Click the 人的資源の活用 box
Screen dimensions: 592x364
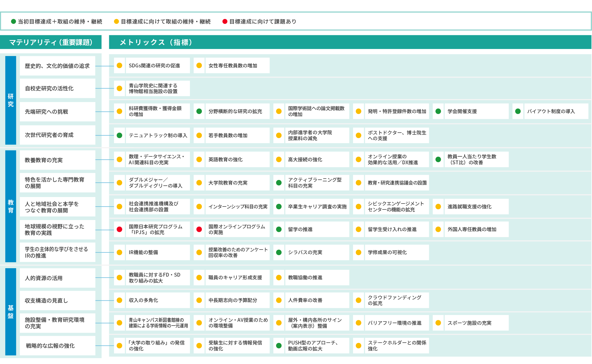57,278
